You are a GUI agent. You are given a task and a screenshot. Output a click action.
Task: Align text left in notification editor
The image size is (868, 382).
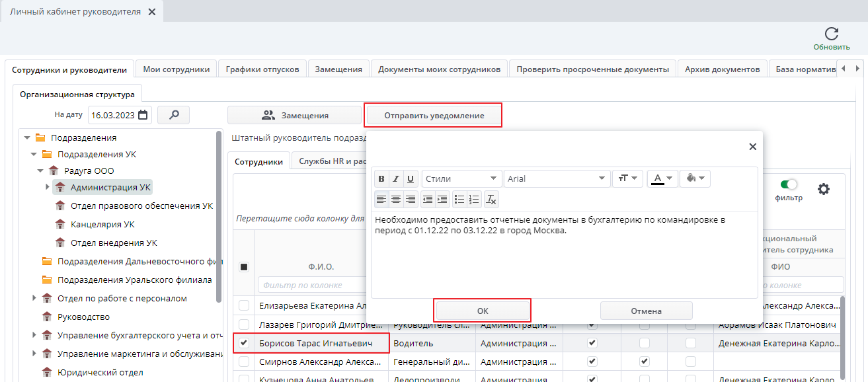(381, 199)
